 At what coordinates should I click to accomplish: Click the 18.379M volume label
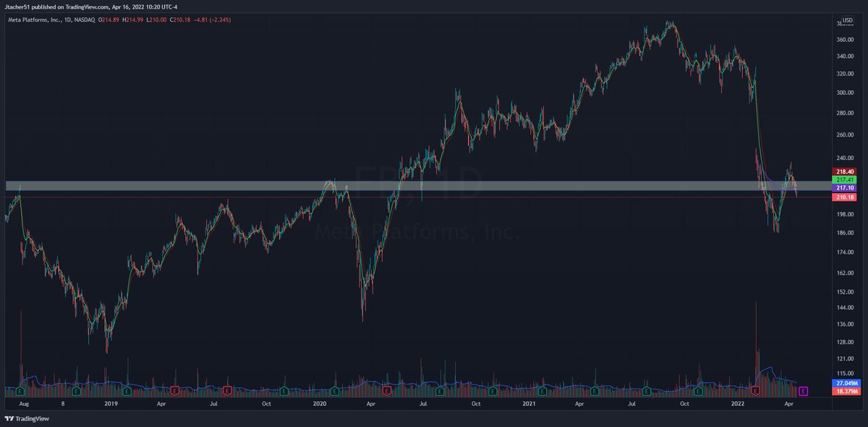pyautogui.click(x=848, y=391)
